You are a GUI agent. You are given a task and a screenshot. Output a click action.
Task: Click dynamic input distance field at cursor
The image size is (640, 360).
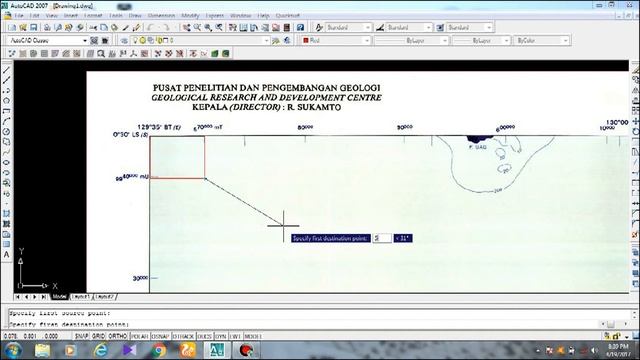382,238
